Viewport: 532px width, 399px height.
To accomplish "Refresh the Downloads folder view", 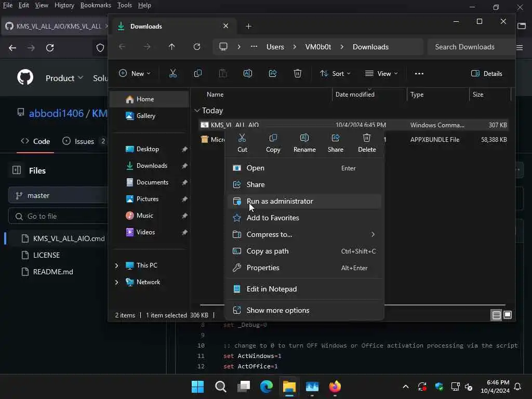I will point(197,47).
